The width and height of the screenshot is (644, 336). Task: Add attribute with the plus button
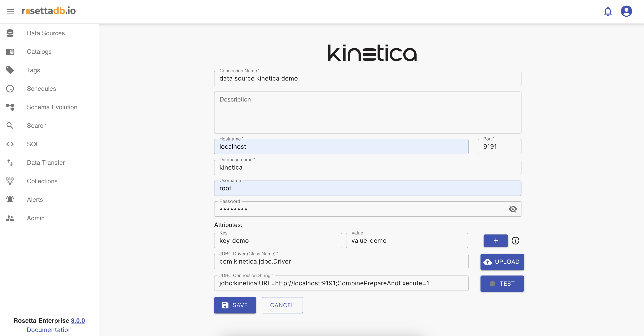(496, 241)
